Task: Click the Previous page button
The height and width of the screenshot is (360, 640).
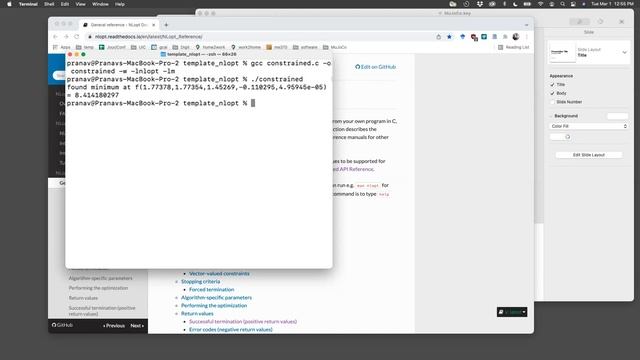Action: [114, 326]
